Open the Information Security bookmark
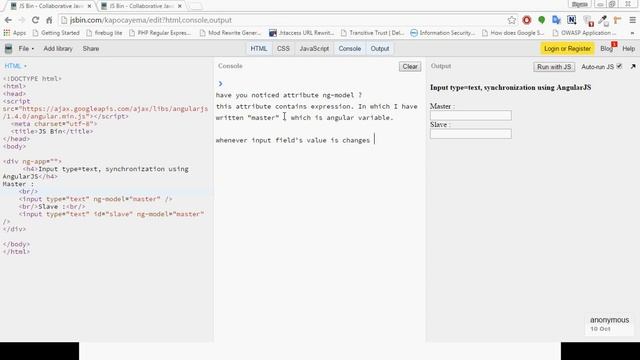Viewport: 640px width, 360px height. (x=442, y=33)
